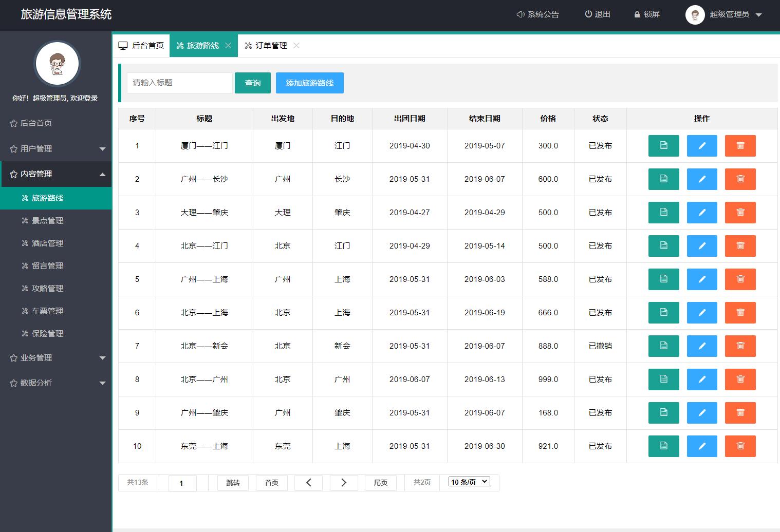This screenshot has width=780, height=532.
Task: Close the 订单管理 tab
Action: point(296,46)
